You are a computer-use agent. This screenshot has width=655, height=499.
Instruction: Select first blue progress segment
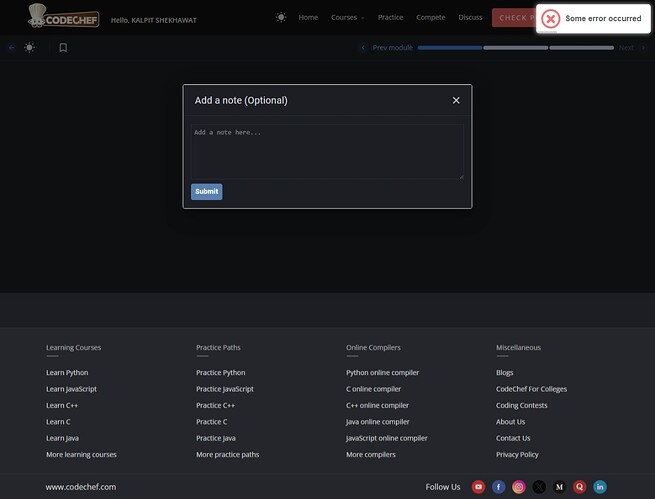449,48
